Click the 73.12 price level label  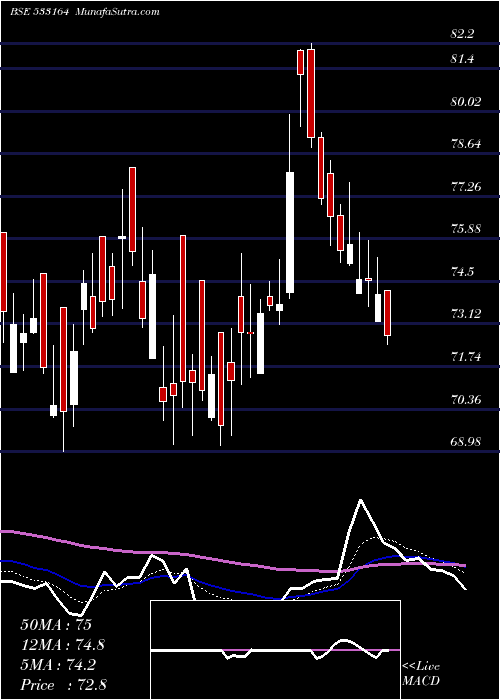click(466, 314)
